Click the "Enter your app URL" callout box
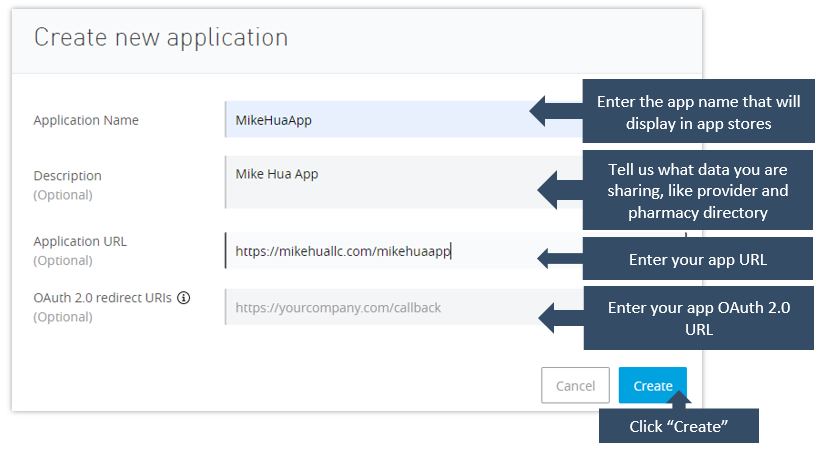The width and height of the screenshot is (831, 452). 698,259
